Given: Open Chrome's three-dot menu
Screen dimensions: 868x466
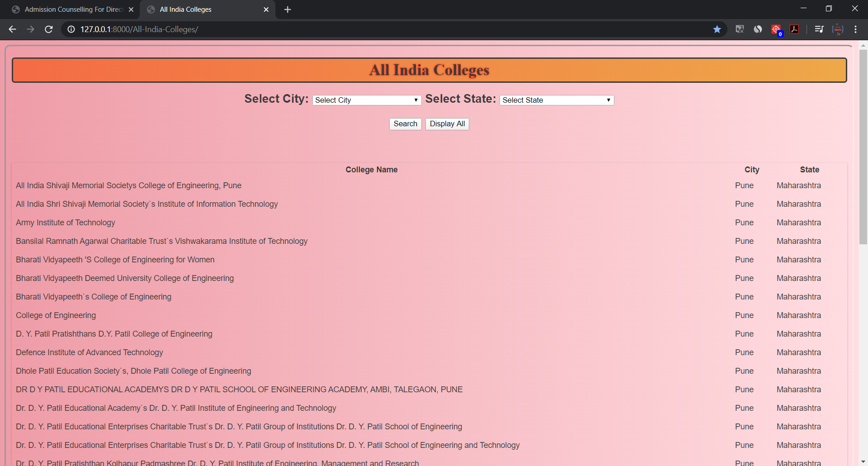Looking at the screenshot, I should coord(855,29).
